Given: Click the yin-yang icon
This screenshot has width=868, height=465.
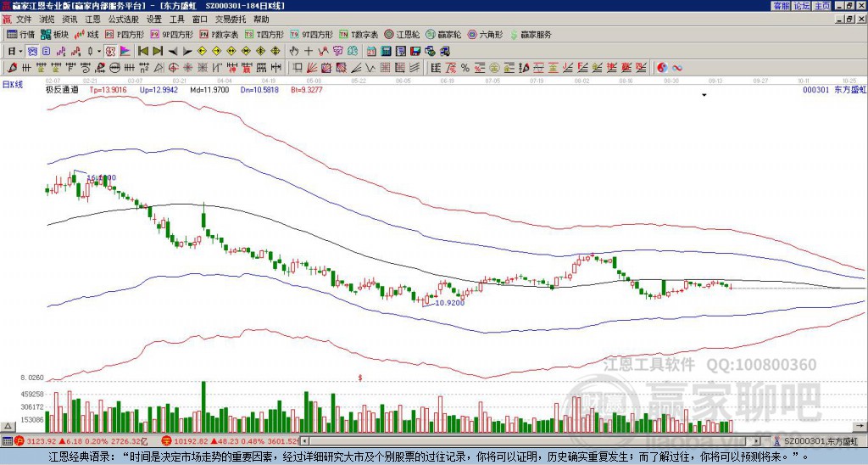Looking at the screenshot, I should point(662,68).
